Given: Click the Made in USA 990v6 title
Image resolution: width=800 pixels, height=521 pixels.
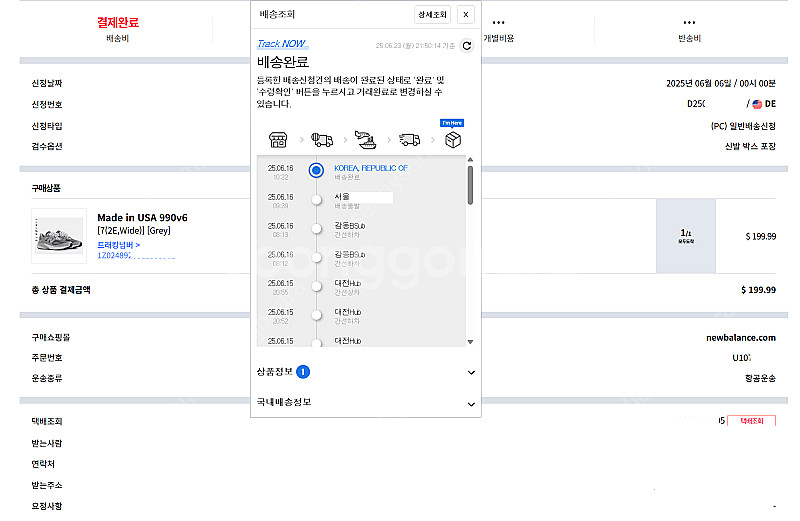Looking at the screenshot, I should tap(142, 217).
